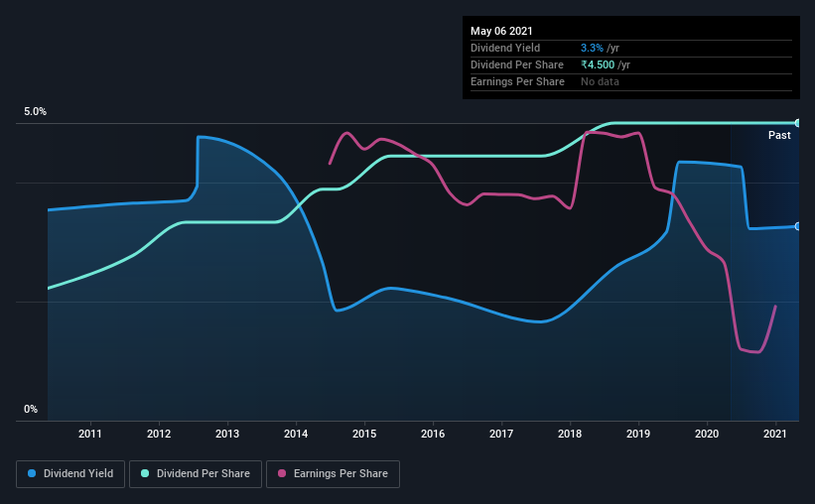The height and width of the screenshot is (504, 815).
Task: Click the 2011 x-axis label
Action: pos(90,434)
